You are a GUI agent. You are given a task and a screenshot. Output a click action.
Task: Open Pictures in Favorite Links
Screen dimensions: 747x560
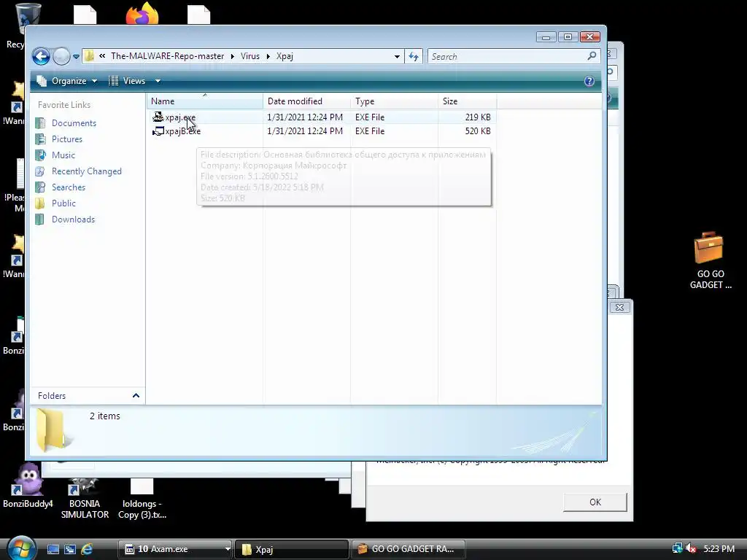(66, 139)
